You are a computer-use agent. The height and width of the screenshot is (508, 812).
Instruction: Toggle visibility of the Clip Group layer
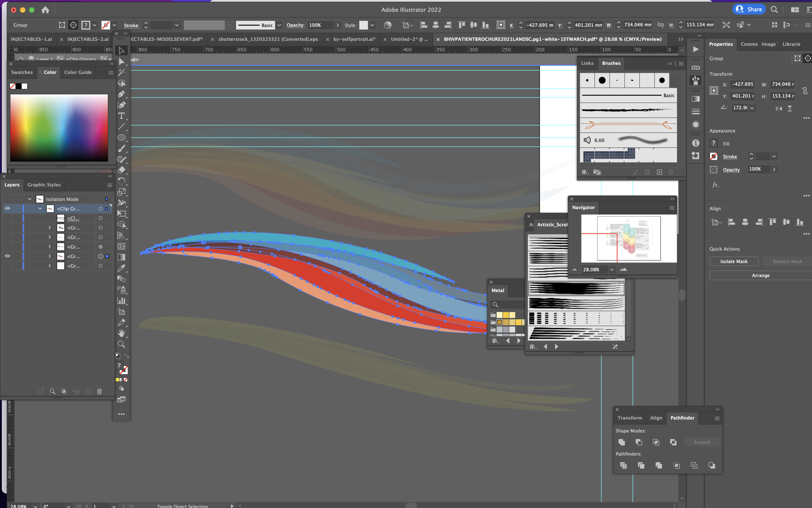coord(7,208)
